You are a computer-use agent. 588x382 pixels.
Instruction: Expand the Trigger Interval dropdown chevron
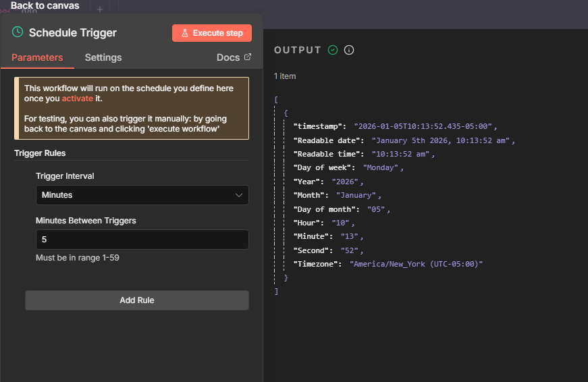click(x=238, y=195)
